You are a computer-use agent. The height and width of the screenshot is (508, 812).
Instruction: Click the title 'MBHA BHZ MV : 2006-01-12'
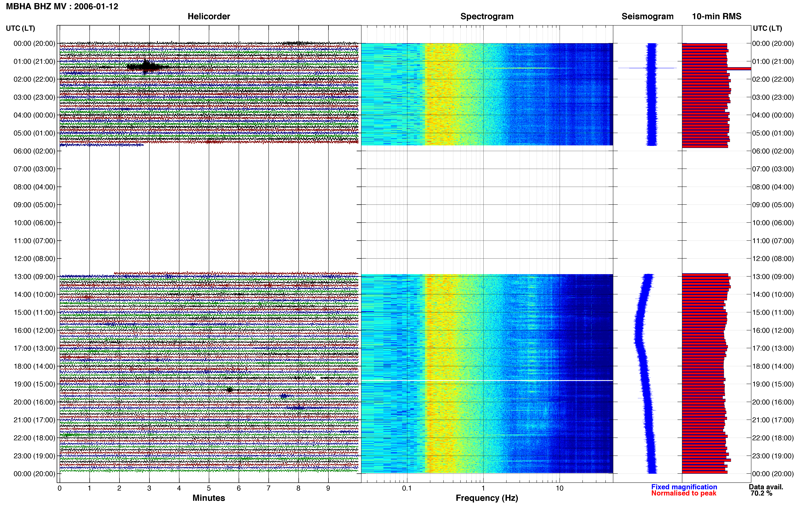coord(62,6)
